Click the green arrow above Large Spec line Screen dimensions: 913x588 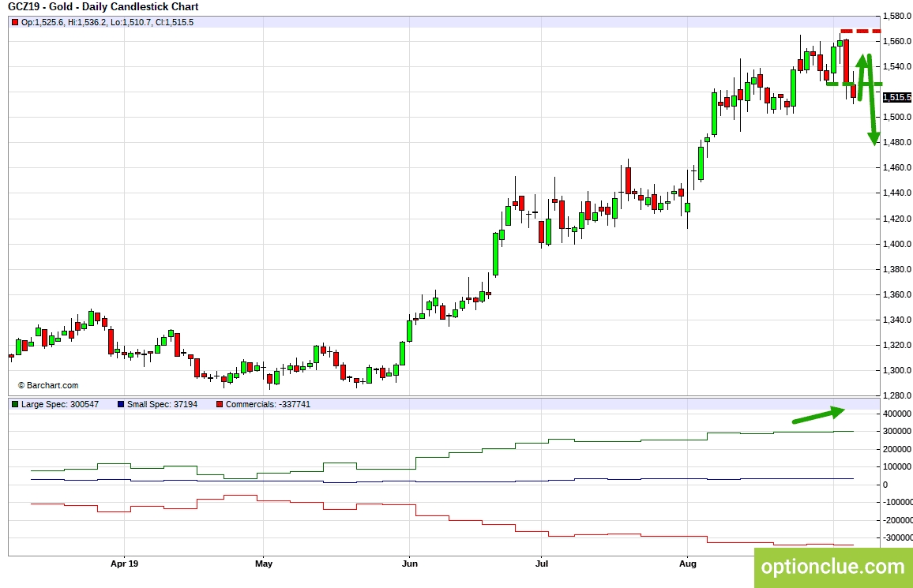817,414
